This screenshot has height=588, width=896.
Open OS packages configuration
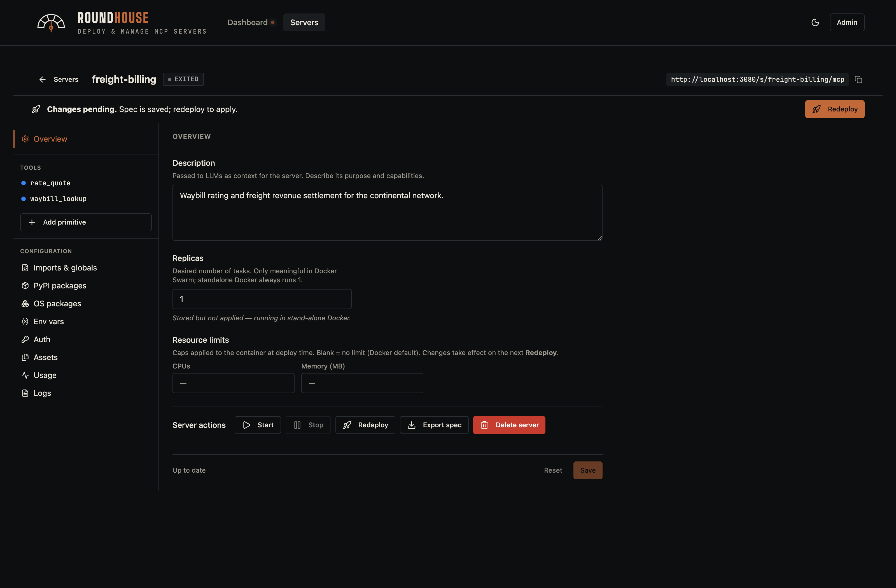(86, 304)
